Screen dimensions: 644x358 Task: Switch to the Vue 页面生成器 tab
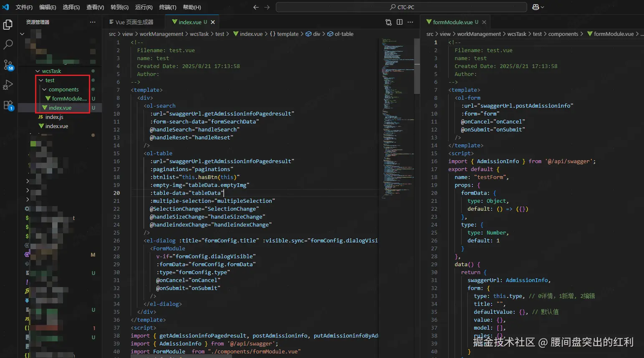tap(131, 22)
